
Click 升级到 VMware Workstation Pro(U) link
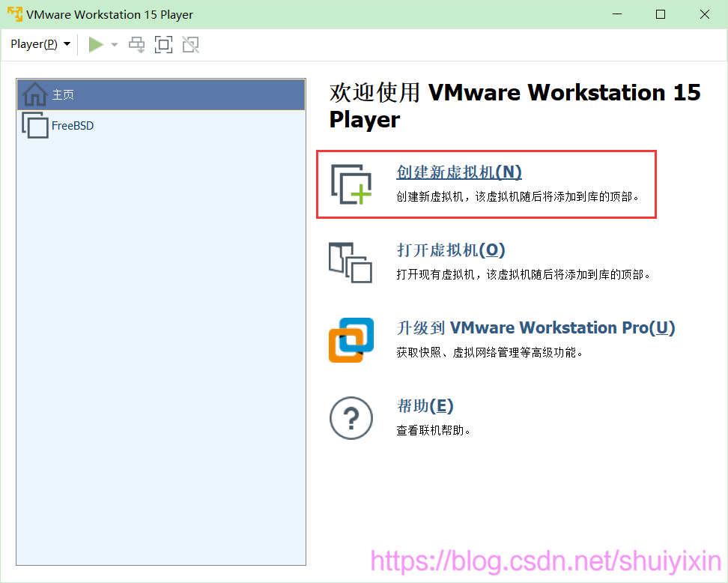(536, 328)
